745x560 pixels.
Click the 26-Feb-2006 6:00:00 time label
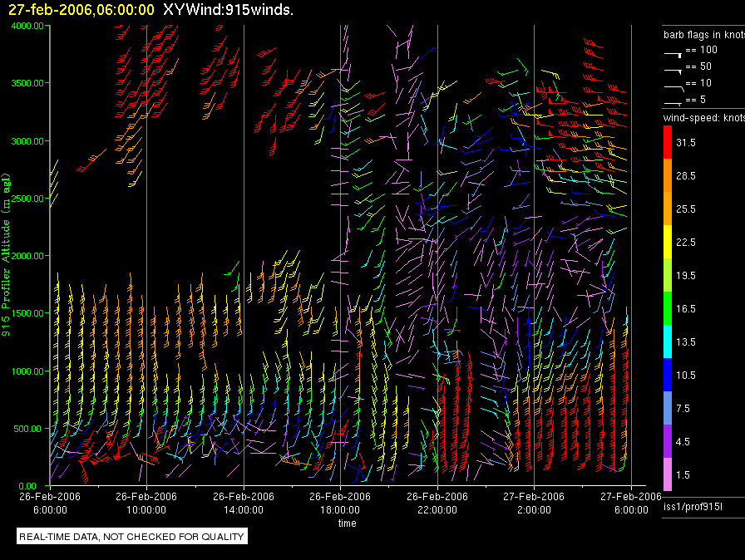point(50,503)
